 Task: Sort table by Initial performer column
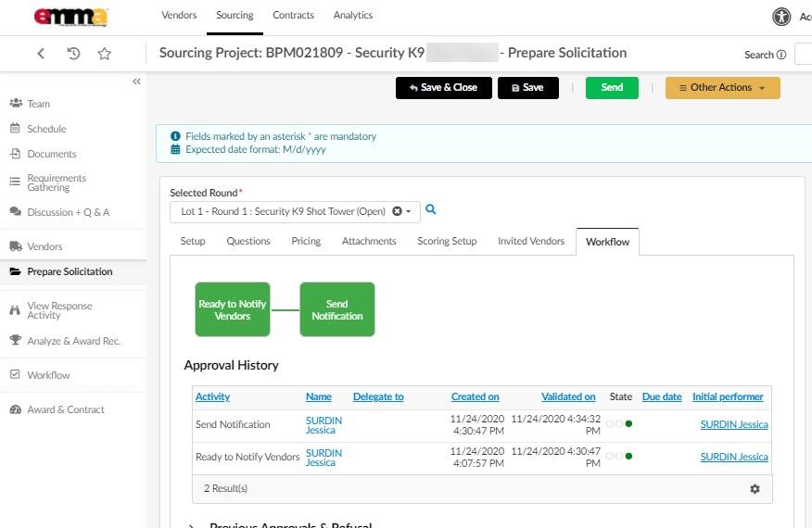728,396
